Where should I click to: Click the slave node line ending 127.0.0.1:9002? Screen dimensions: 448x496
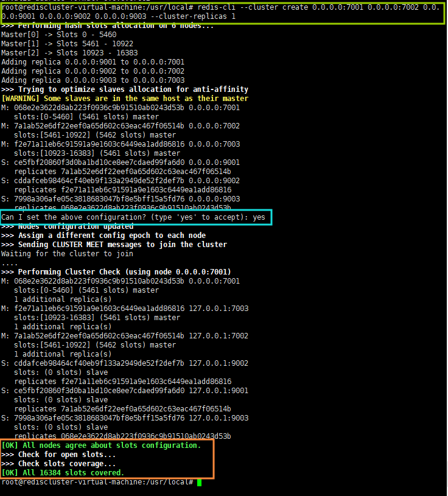pos(125,363)
